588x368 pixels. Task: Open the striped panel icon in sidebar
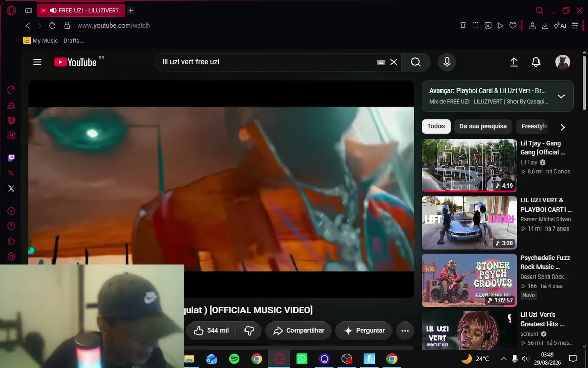click(x=11, y=120)
